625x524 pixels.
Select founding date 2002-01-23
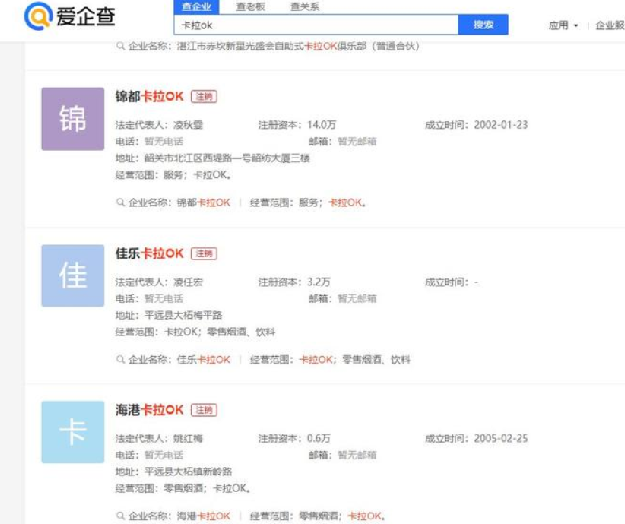[501, 125]
